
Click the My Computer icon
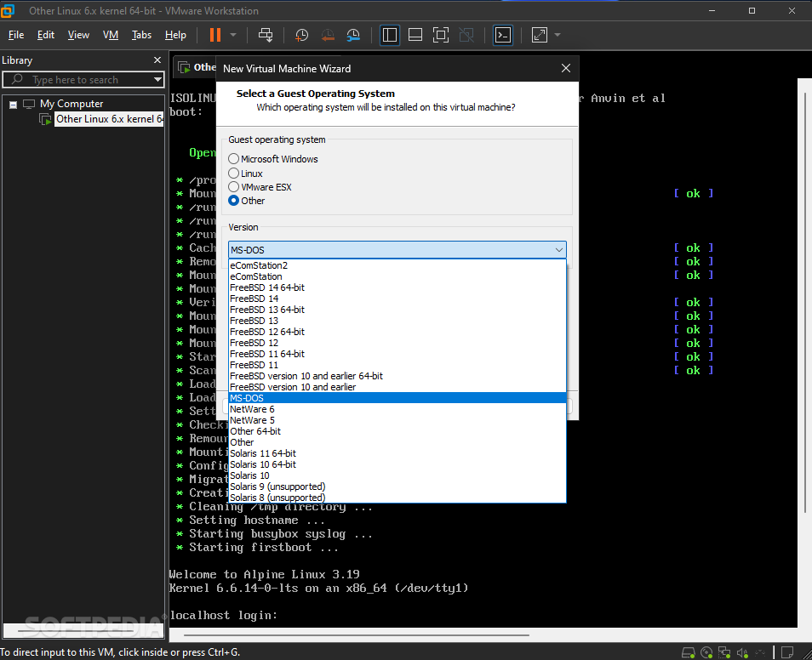click(x=29, y=104)
